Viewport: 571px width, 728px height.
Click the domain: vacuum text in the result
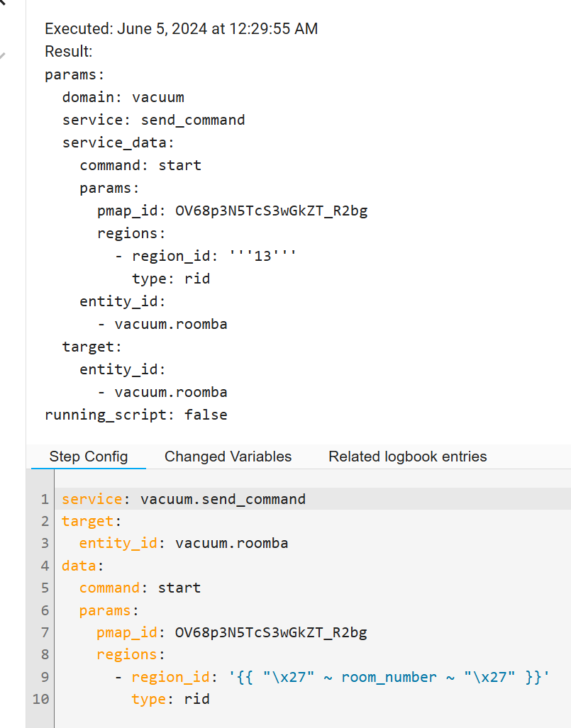(x=123, y=96)
